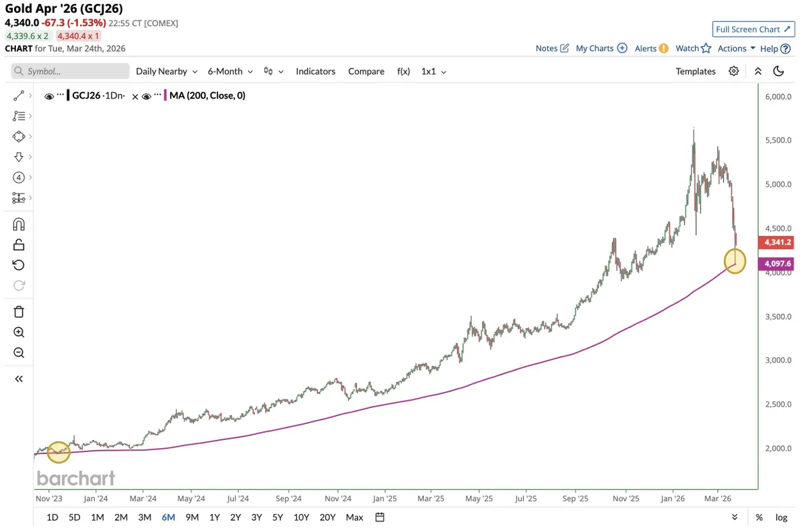This screenshot has height=532, width=800.
Task: Open the Daily Nearby dropdown
Action: pyautogui.click(x=167, y=71)
